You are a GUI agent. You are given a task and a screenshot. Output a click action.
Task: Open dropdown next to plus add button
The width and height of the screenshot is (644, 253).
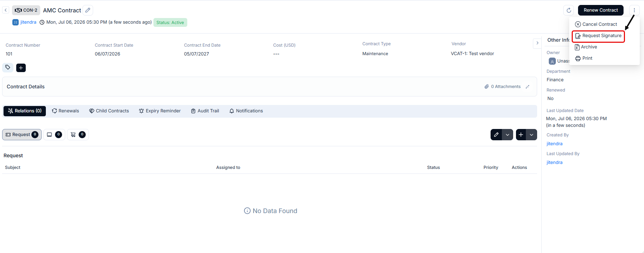coord(531,135)
